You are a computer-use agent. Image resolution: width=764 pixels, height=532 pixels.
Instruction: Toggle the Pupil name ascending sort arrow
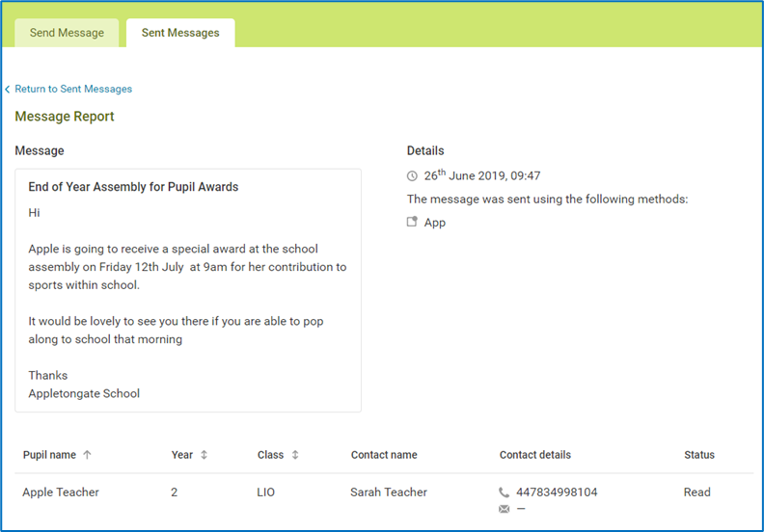click(88, 455)
